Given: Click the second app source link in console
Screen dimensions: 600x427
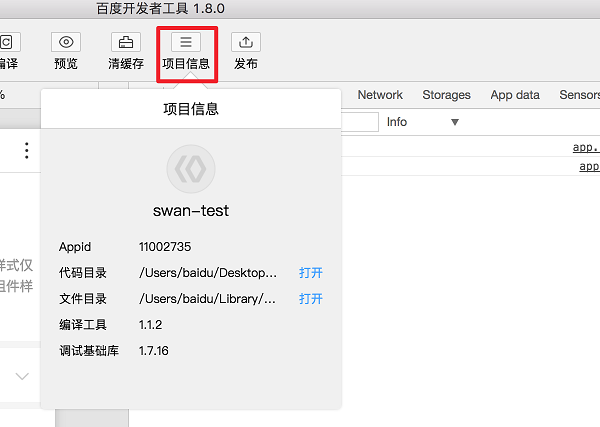Looking at the screenshot, I should [589, 166].
